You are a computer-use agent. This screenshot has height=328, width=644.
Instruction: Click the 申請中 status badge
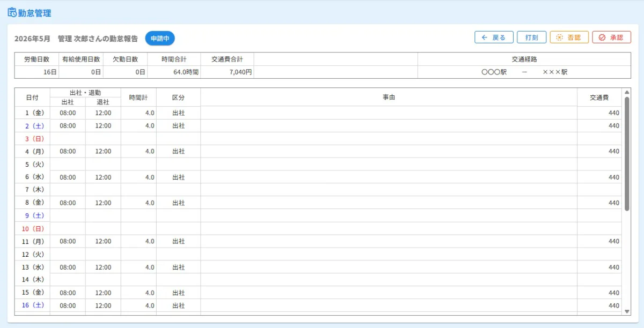tap(160, 39)
